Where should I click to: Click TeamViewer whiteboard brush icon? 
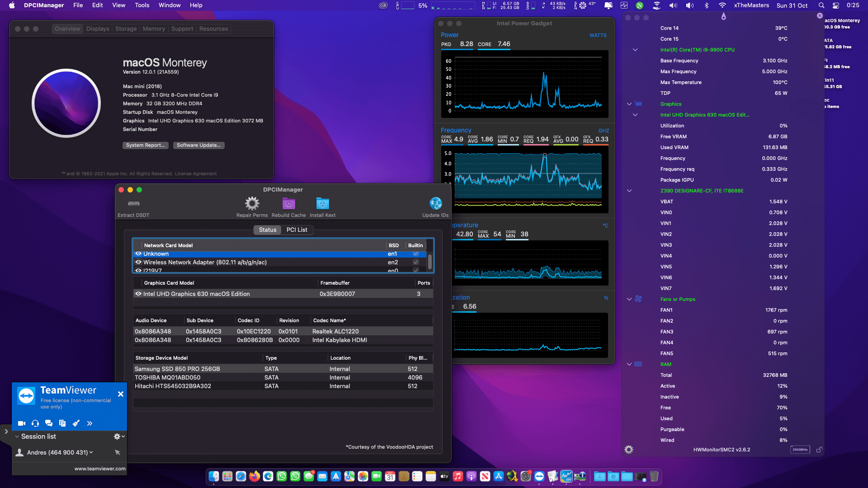76,423
